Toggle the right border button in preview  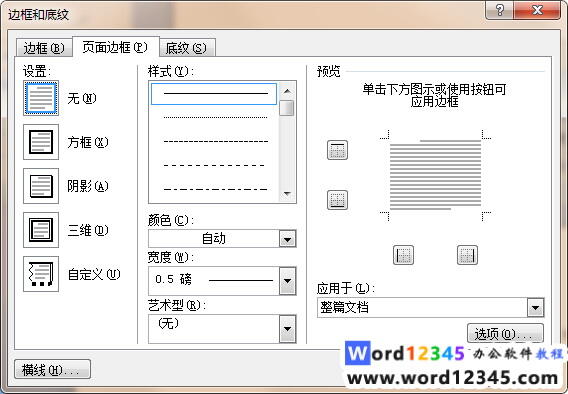[467, 255]
